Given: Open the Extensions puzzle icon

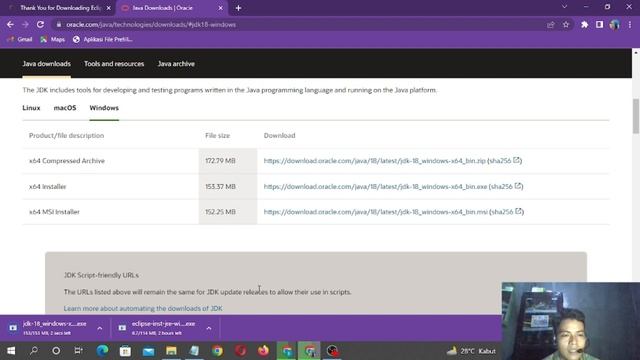Looking at the screenshot, I should tap(584, 24).
